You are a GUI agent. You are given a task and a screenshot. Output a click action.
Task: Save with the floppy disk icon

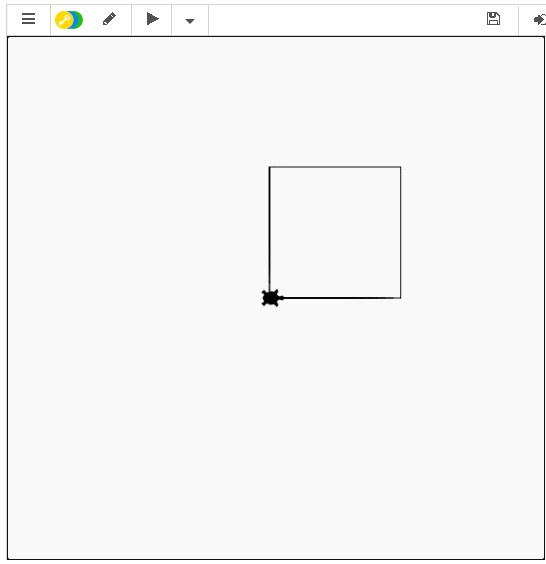coord(493,19)
